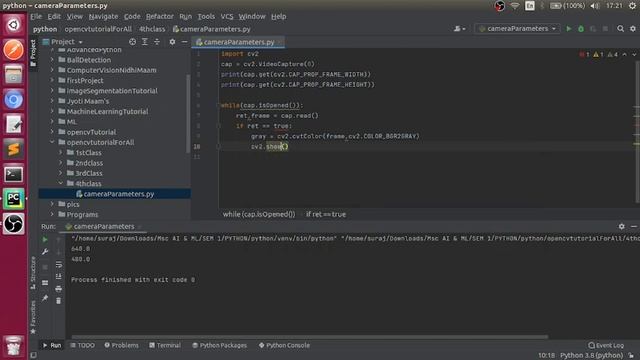Image resolution: width=640 pixels, height=360 pixels.
Task: Collapse all icon in Project panel
Action: [157, 42]
